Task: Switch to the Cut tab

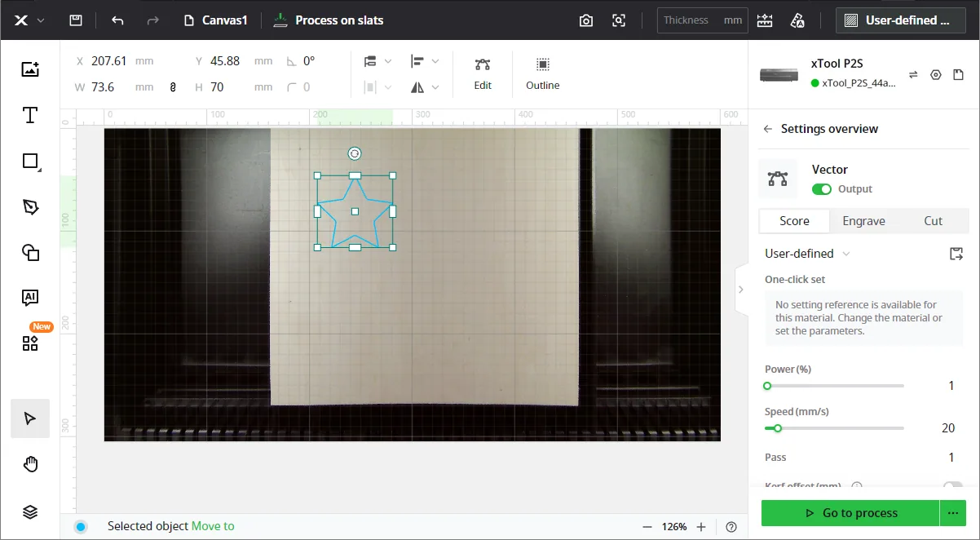Action: coord(933,221)
